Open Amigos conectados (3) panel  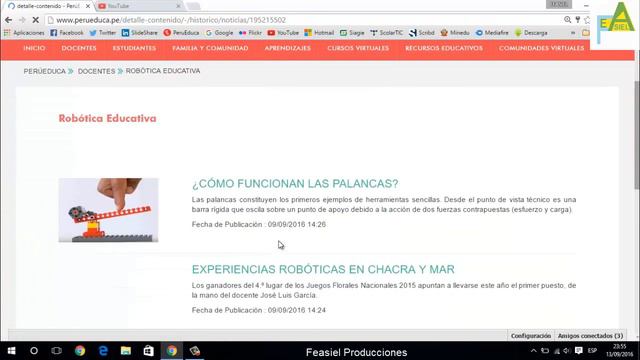590,336
